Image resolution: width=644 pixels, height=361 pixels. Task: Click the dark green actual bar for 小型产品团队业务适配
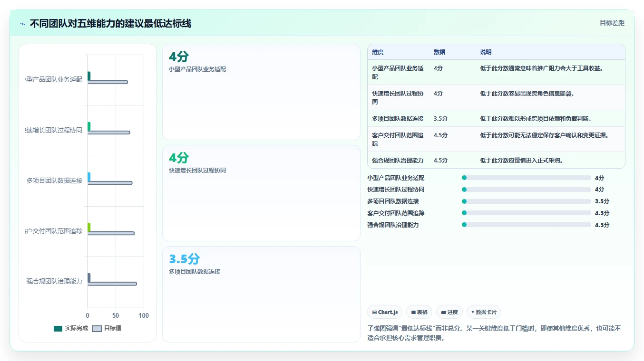89,76
